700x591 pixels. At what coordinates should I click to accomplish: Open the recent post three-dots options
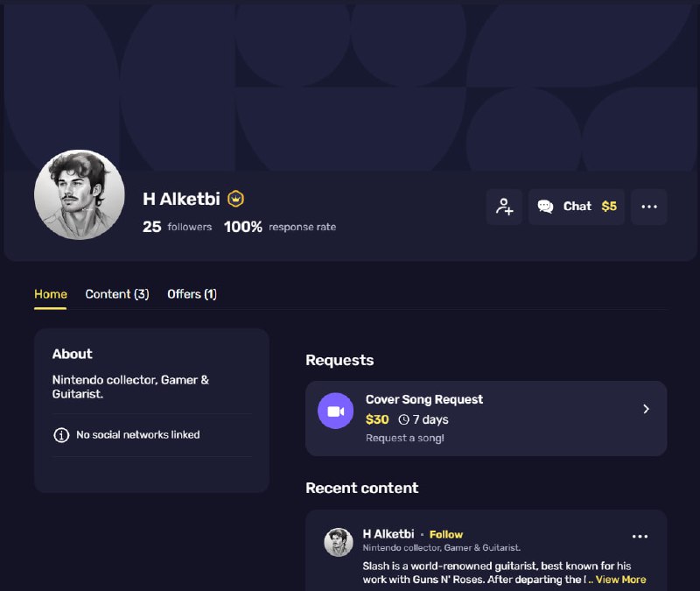(x=640, y=537)
